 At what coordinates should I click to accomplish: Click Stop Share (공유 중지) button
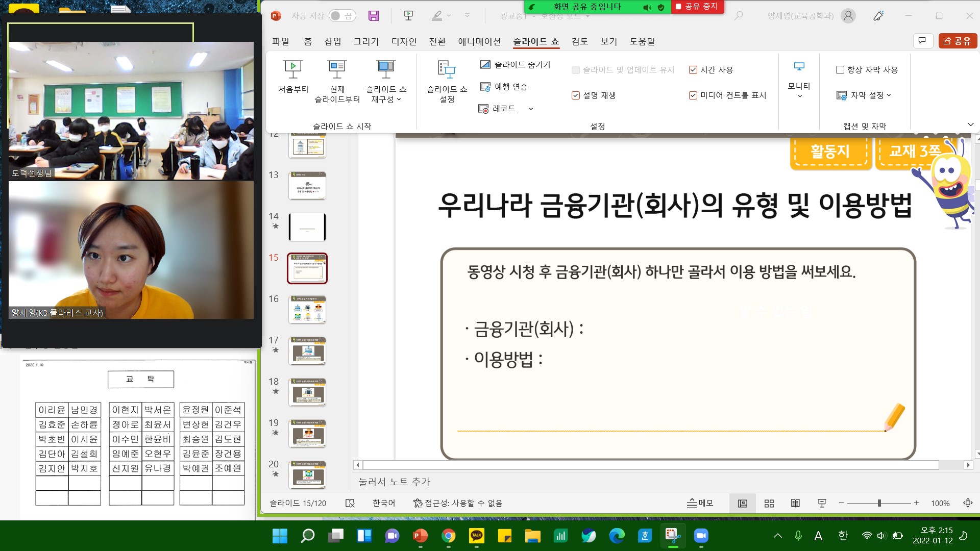(697, 7)
